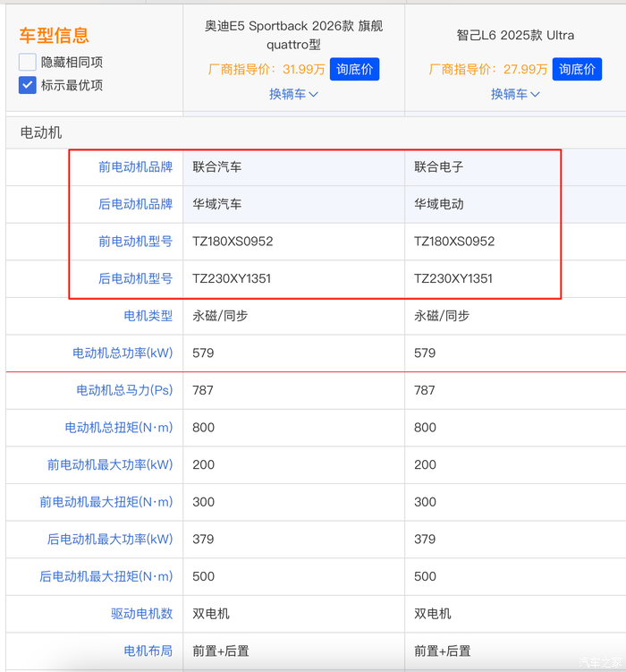Select the 联合汽车 cell

293,166
